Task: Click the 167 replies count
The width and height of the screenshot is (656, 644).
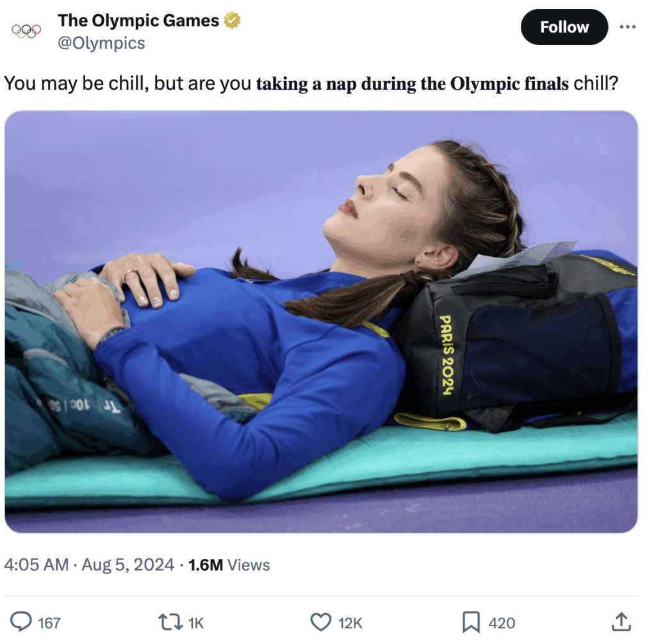Action: click(x=49, y=623)
